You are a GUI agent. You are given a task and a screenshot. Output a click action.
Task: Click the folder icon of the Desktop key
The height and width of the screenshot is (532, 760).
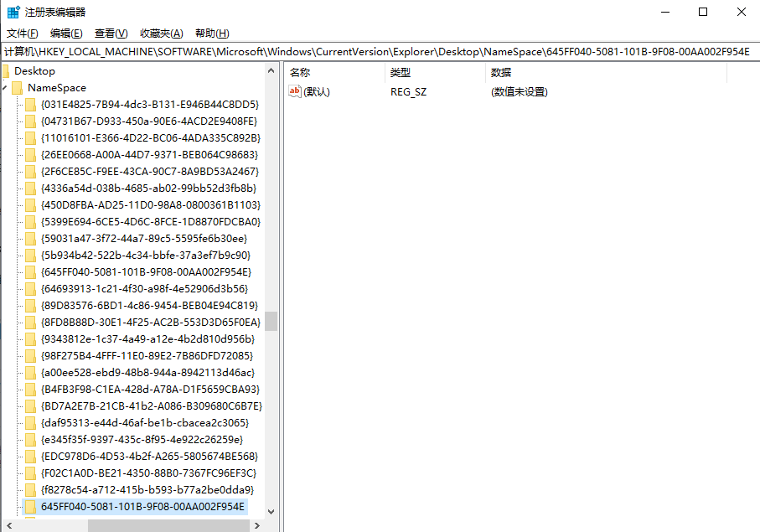tap(6, 71)
